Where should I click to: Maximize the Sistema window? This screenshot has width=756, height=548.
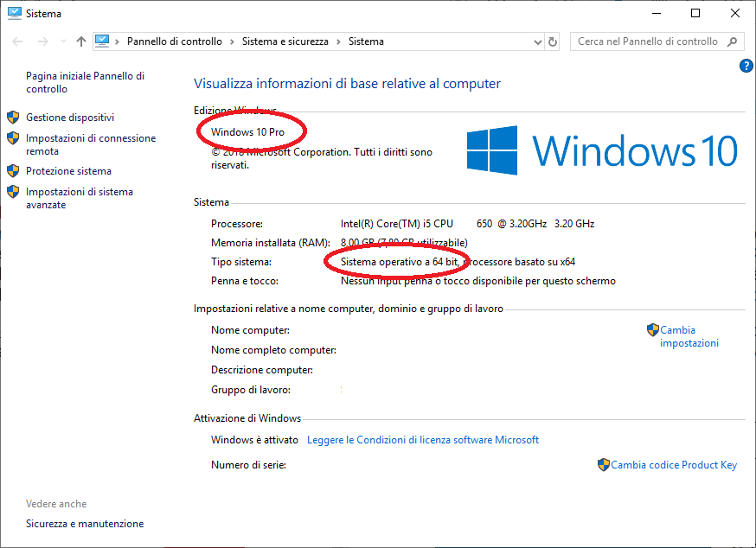(x=695, y=13)
